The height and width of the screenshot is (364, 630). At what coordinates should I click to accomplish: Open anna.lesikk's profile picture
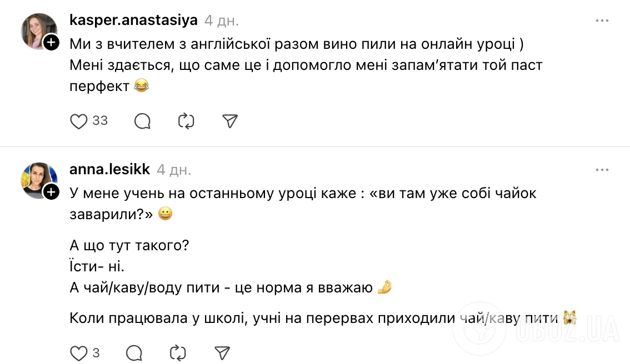tap(39, 174)
